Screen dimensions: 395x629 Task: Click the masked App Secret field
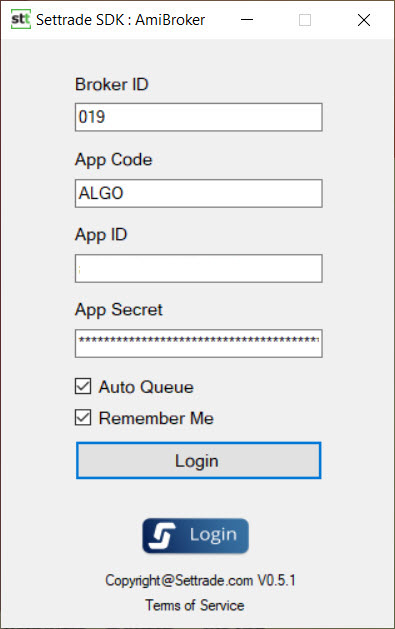point(199,343)
